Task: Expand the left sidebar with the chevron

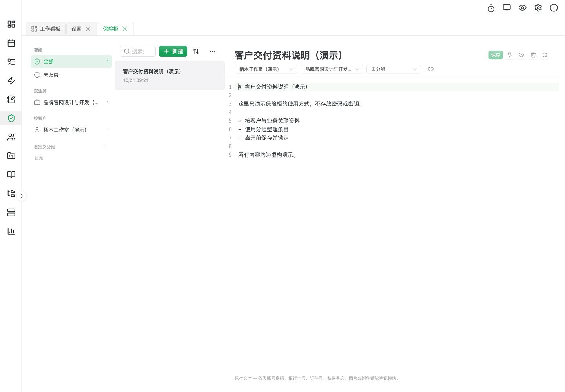Action: (22, 196)
